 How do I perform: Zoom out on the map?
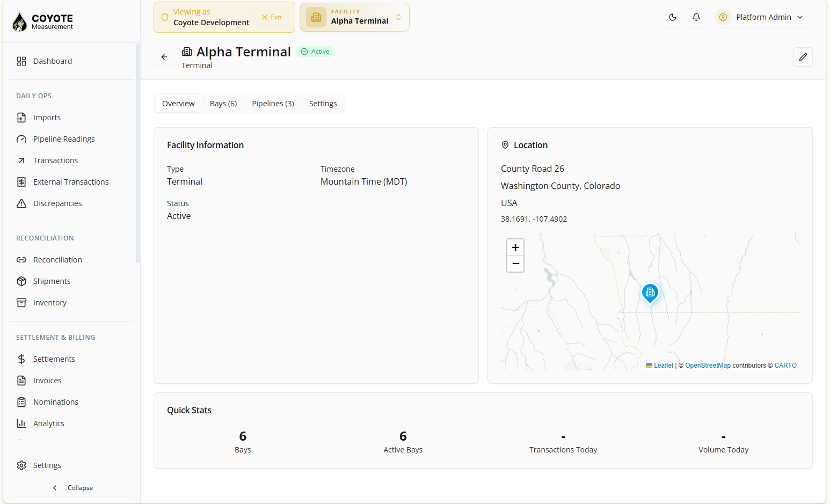(515, 264)
